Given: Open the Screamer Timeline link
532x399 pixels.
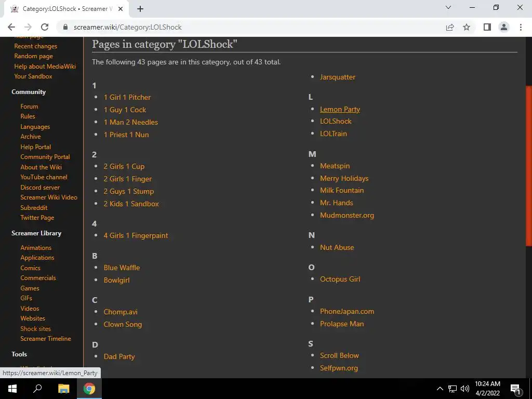Looking at the screenshot, I should pyautogui.click(x=46, y=339).
